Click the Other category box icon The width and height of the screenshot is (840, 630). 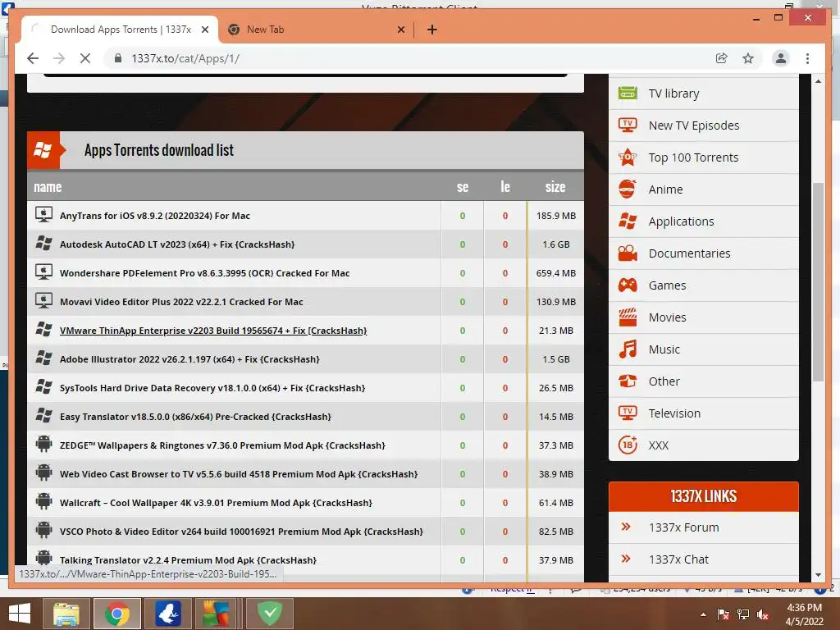coord(628,381)
